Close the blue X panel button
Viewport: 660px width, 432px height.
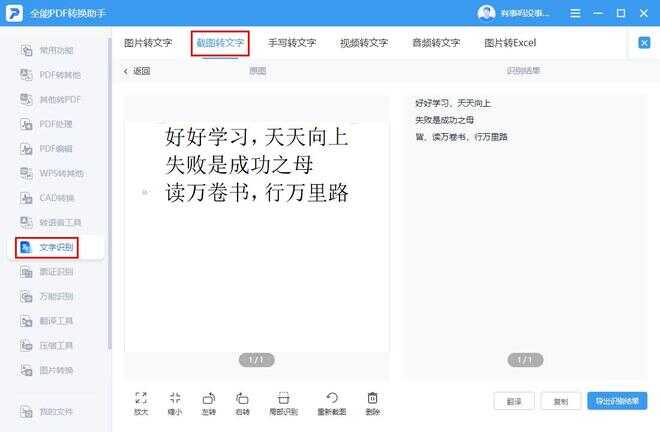tap(644, 43)
